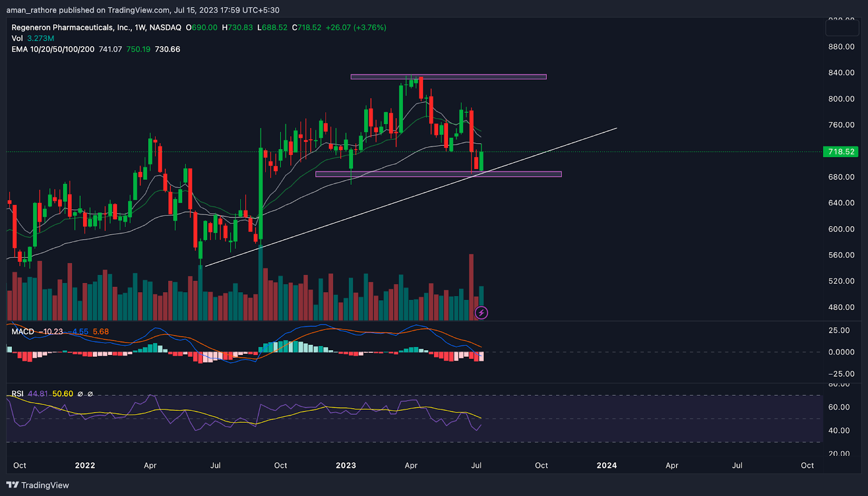The height and width of the screenshot is (496, 868).
Task: Click the EMA value 730.66
Action: 168,49
